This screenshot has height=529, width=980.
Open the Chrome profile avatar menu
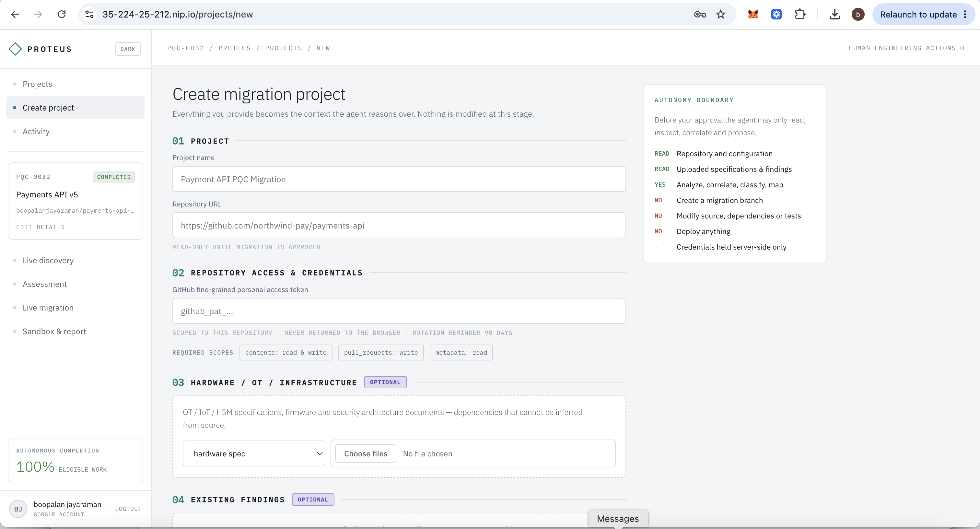858,15
